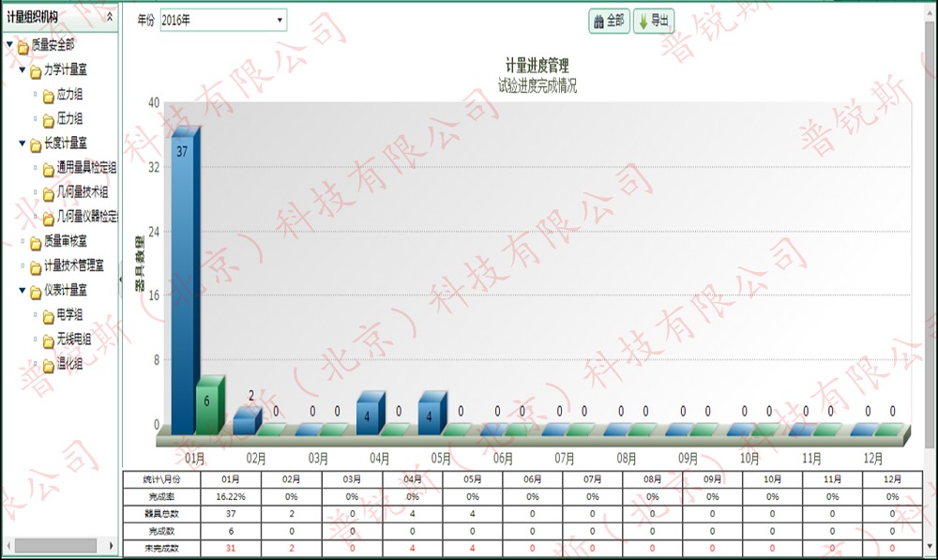Collapse the 仪表计量室 tree node arrow
The image size is (938, 560).
(23, 291)
